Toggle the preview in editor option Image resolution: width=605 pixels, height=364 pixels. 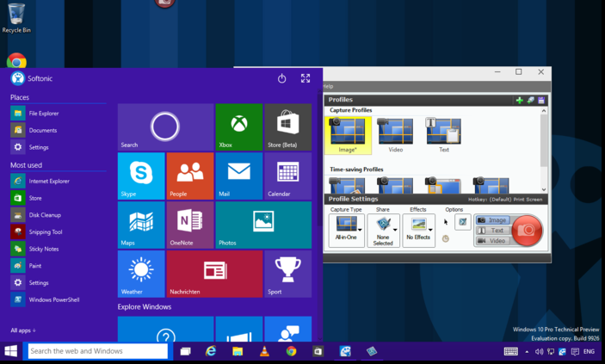[463, 222]
